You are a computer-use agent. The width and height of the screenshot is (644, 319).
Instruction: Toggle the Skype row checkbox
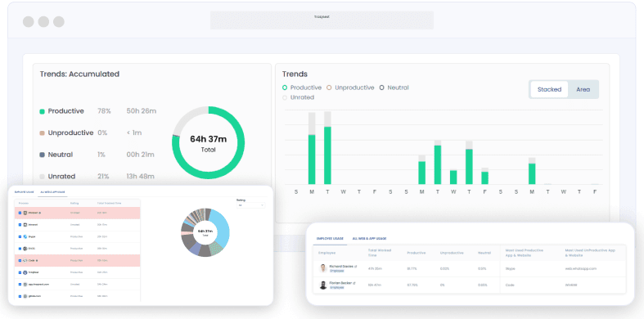[20, 237]
